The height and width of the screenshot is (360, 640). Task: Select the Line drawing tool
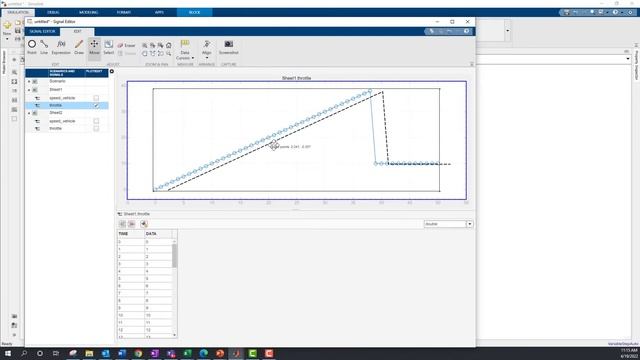(44, 47)
